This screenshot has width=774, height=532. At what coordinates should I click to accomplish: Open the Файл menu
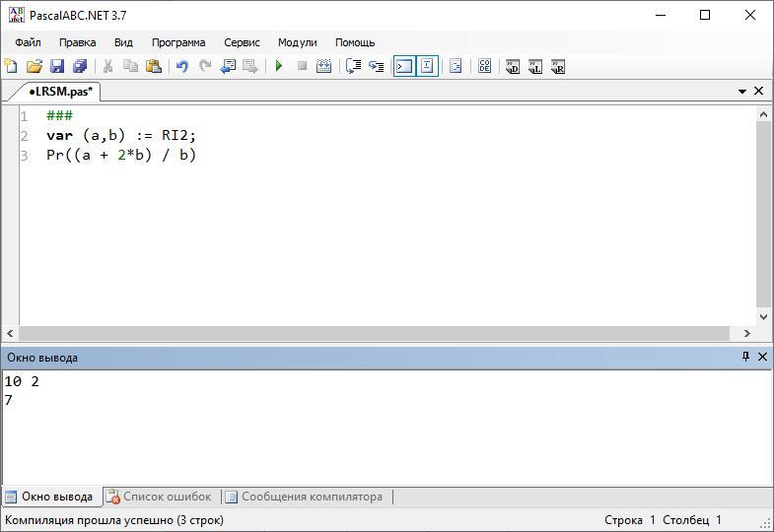coord(28,42)
